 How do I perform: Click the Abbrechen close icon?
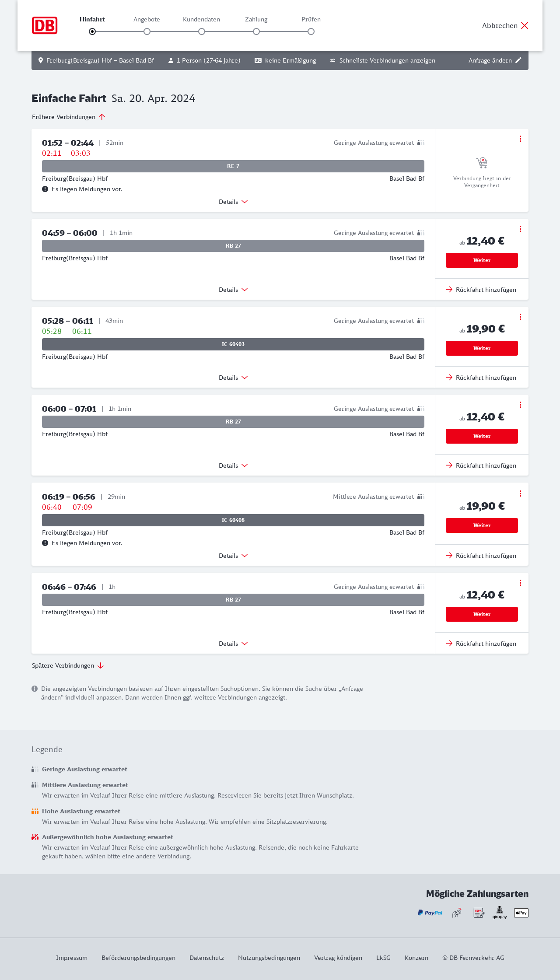point(525,25)
